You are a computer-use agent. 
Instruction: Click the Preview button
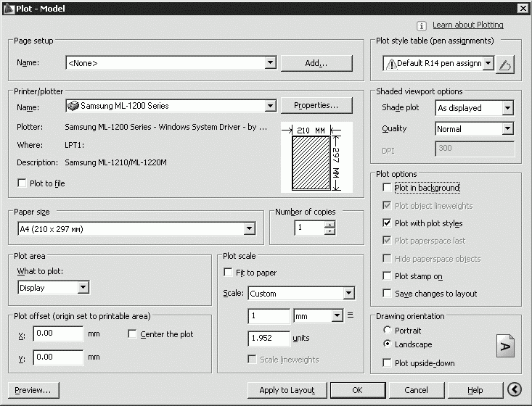click(x=33, y=390)
